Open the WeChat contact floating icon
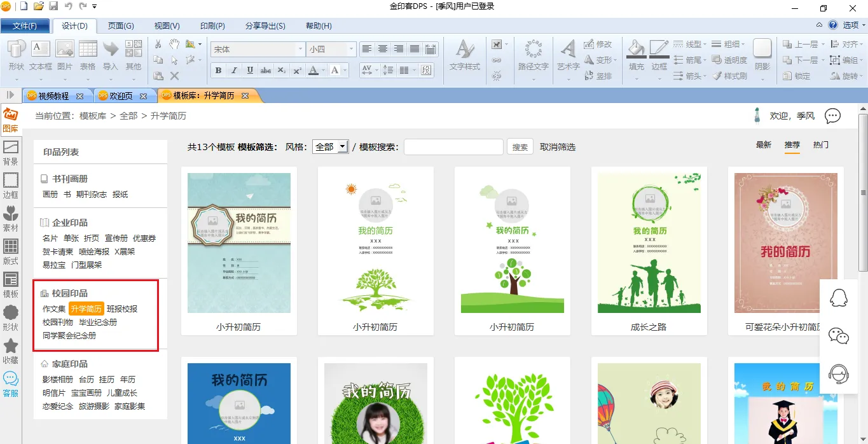 [839, 336]
